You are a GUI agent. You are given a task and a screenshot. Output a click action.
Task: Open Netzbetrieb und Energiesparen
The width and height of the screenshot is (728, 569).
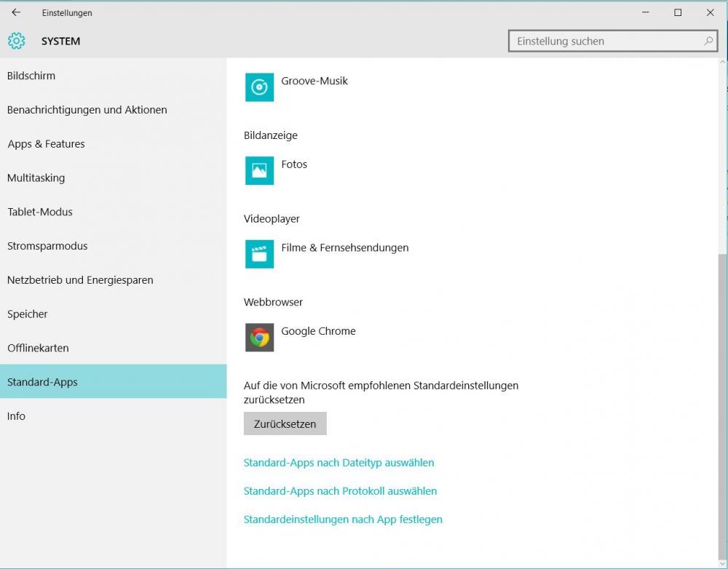click(80, 280)
